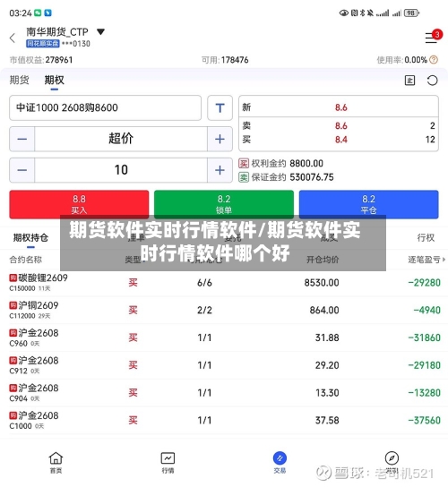The image size is (448, 487).
Task: Open the 行权 tab
Action: (426, 238)
